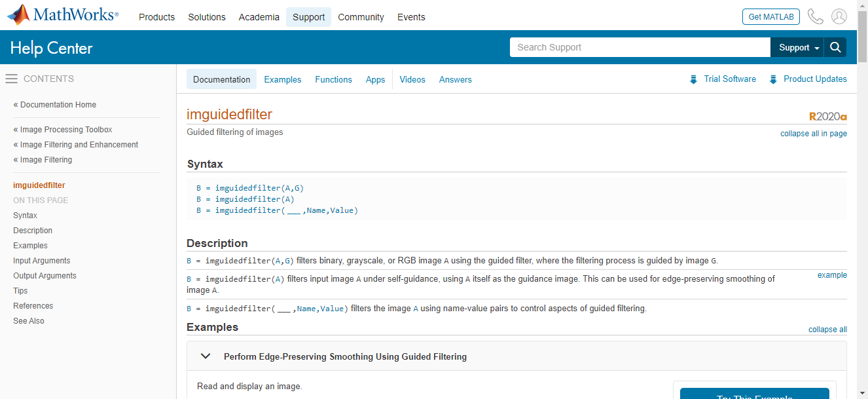This screenshot has height=399, width=868.
Task: Open the Trial Software link
Action: [x=730, y=79]
